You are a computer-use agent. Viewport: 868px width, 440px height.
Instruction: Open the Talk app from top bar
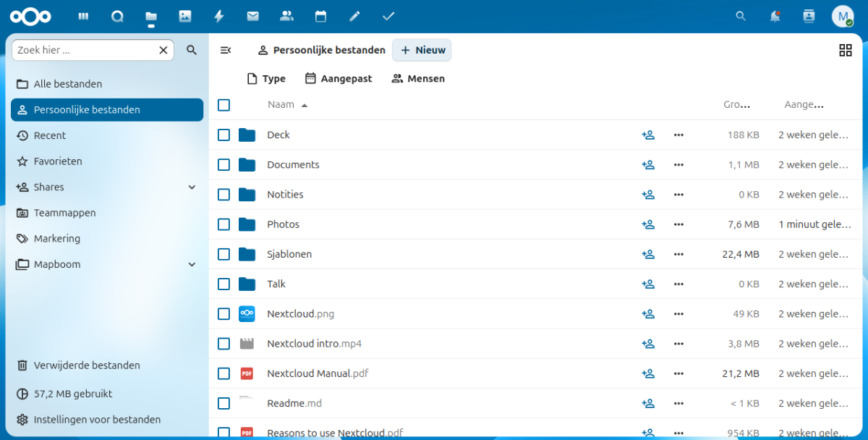coord(117,16)
